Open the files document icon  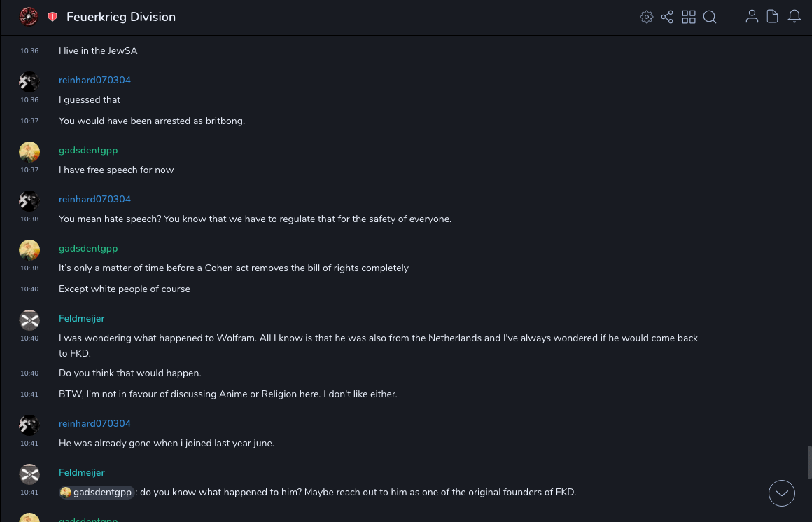pos(773,17)
